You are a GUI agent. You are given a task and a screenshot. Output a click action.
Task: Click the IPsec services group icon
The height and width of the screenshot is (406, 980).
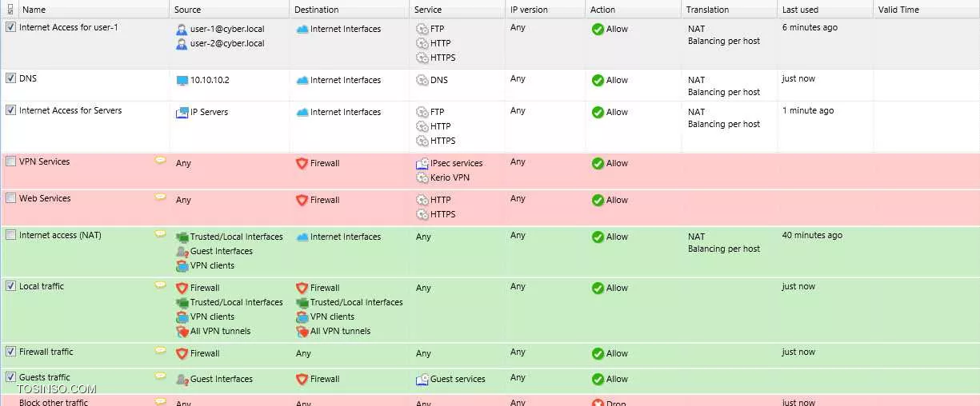coord(422,163)
